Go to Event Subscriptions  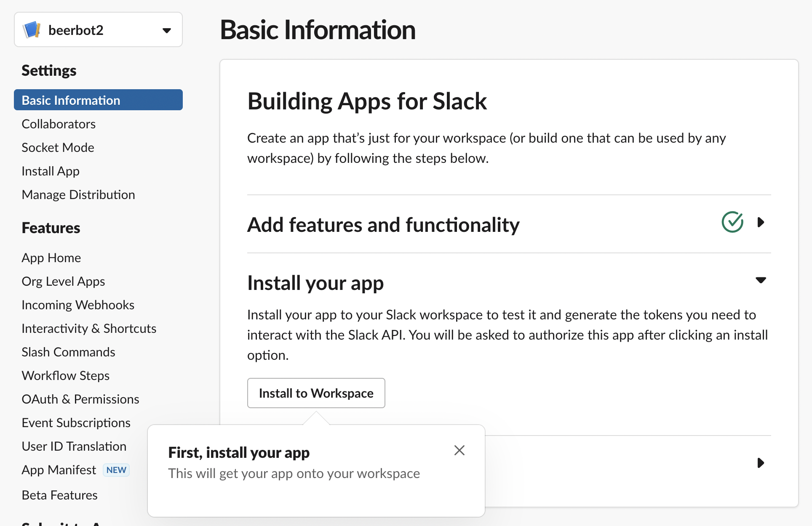click(x=76, y=423)
